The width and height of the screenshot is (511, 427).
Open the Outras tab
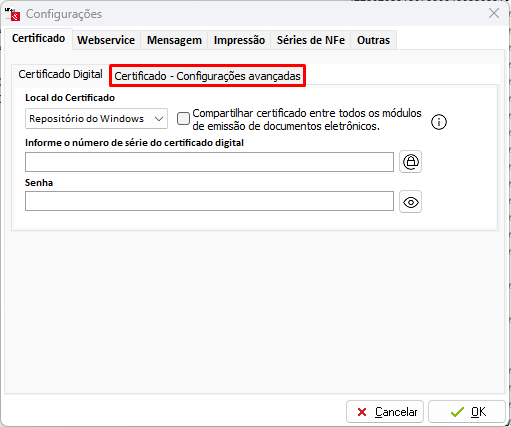(x=373, y=40)
